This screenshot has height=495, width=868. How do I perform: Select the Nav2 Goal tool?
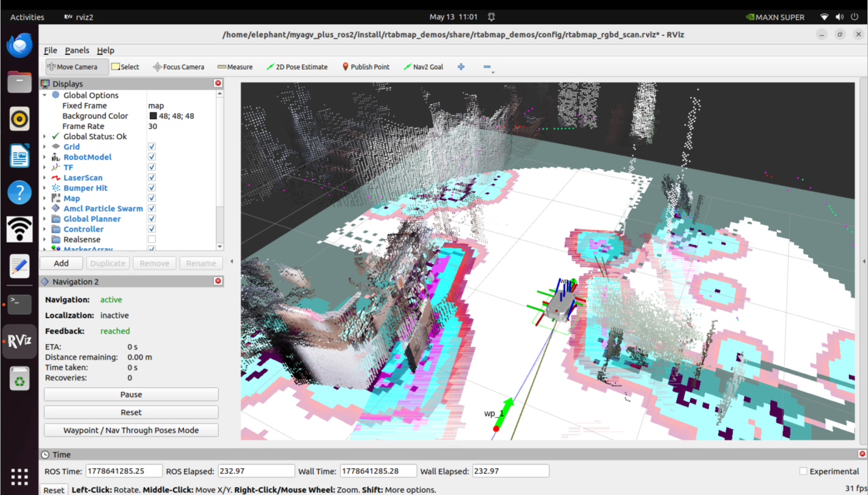[423, 67]
